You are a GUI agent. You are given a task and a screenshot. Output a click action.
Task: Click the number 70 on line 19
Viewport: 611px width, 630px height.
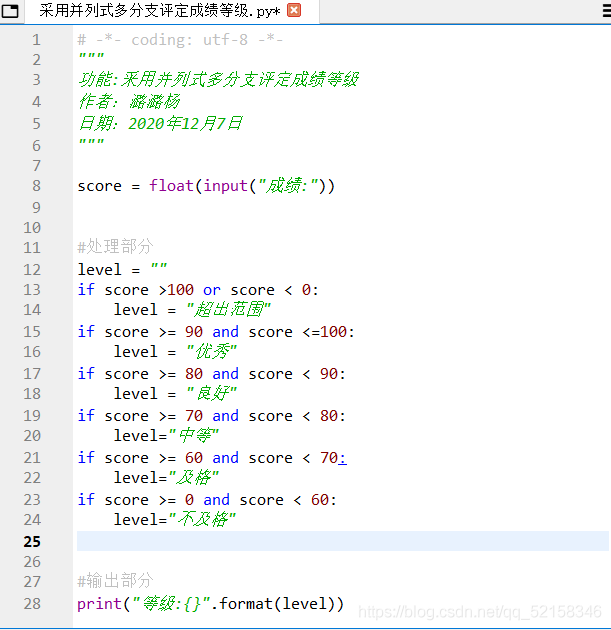point(194,416)
